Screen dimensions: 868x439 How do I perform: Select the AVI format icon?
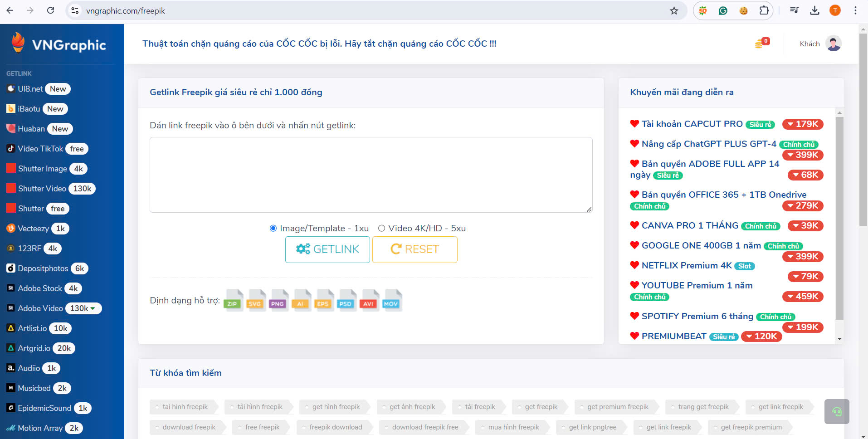pos(369,300)
